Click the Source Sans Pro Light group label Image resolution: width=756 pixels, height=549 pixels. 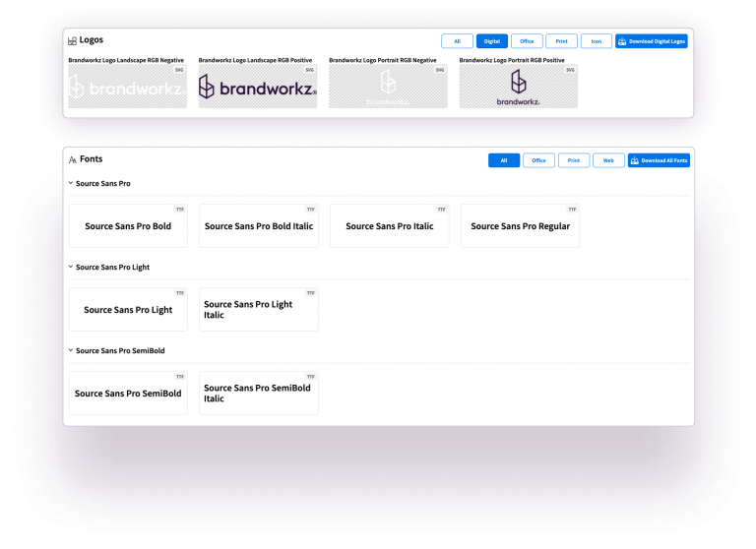coord(113,267)
